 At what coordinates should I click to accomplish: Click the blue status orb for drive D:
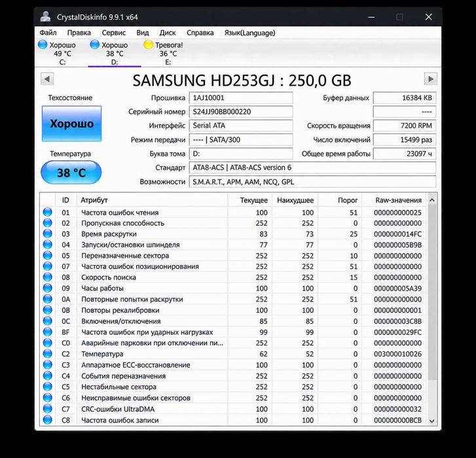95,44
